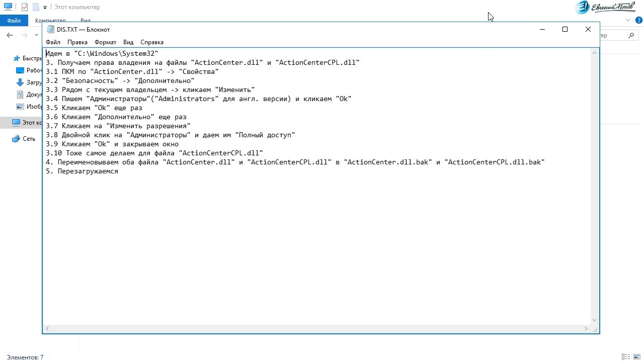The height and width of the screenshot is (362, 644).
Task: Minimize the DIS.TXT Notepad window
Action: pos(542,29)
